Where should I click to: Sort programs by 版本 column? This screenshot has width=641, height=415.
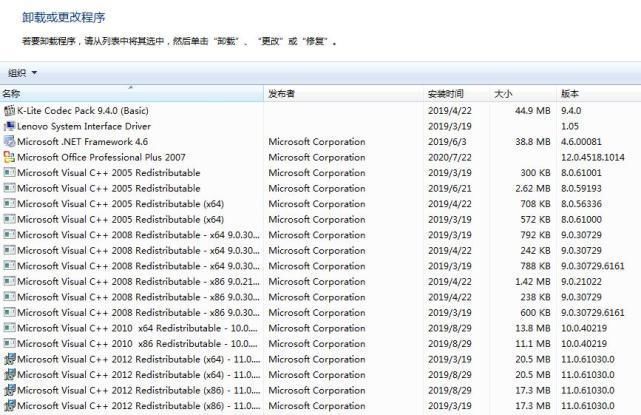(x=595, y=93)
